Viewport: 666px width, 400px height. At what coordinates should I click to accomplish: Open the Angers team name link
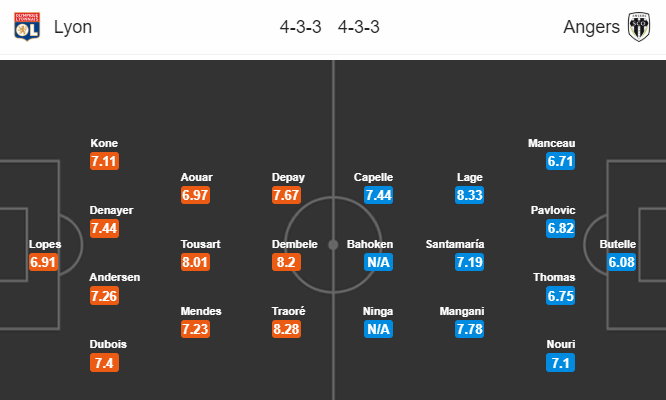592,27
